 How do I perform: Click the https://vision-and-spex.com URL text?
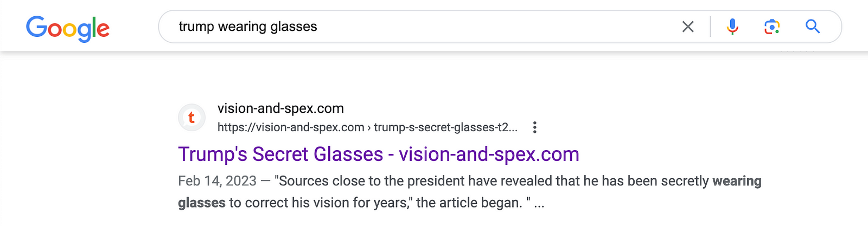291,127
